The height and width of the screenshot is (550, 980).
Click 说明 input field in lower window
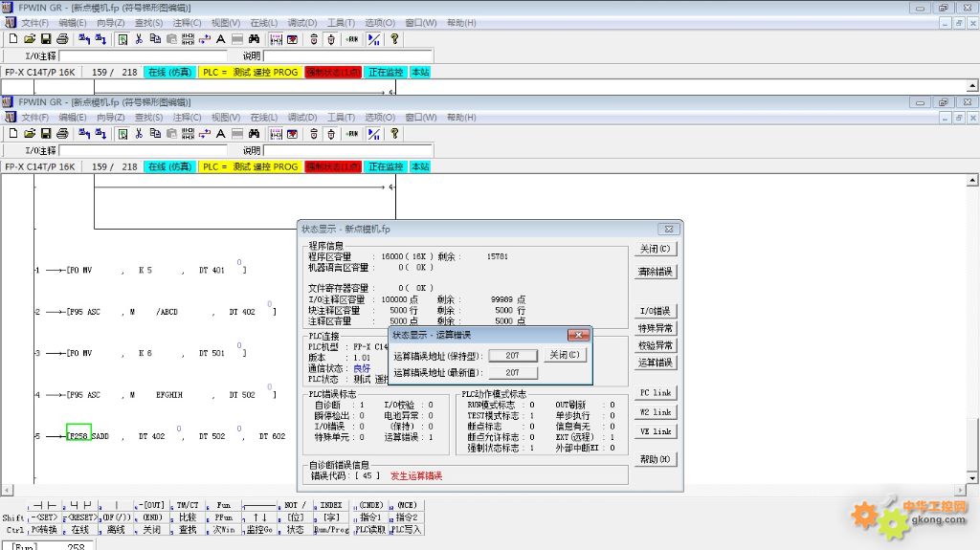pos(348,150)
